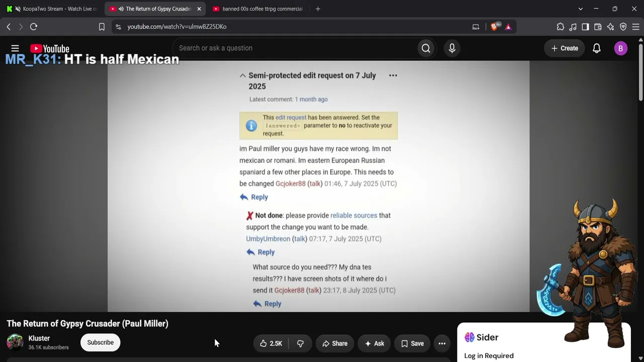Open the Leo AI sparkle icon
644x362 pixels.
[610, 27]
